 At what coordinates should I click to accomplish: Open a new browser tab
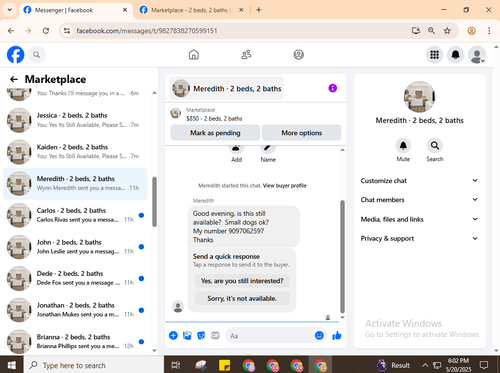(x=259, y=10)
